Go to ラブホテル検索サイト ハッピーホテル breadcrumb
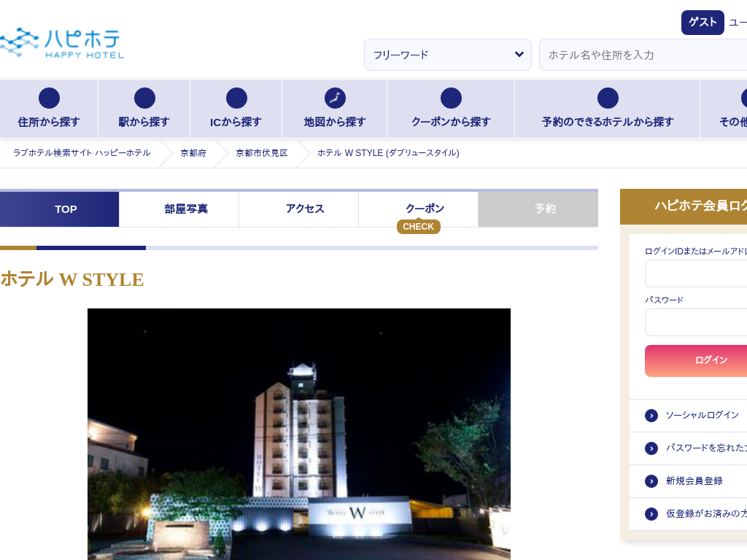Image resolution: width=747 pixels, height=560 pixels. (82, 153)
